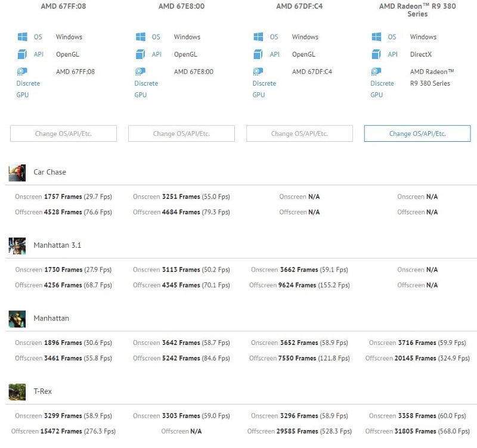Click the Discrete GPU icon under AMD 67DF:C4
This screenshot has width=477, height=448.
tap(258, 71)
